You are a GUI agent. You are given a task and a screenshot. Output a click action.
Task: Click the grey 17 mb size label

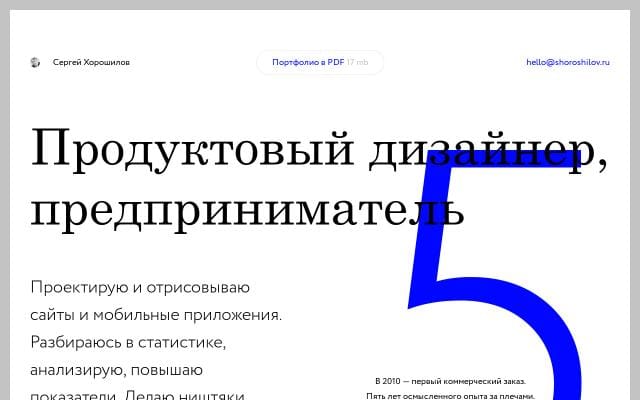[357, 62]
